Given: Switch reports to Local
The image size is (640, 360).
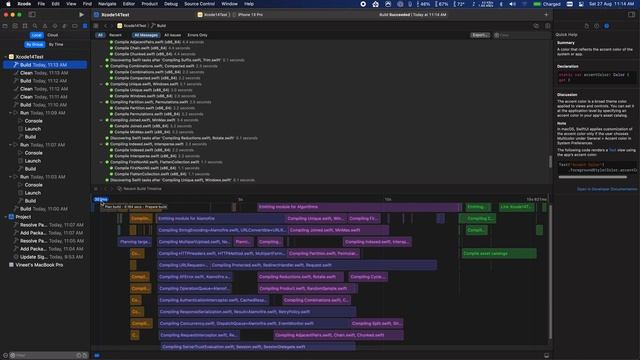Looking at the screenshot, I should (36, 35).
